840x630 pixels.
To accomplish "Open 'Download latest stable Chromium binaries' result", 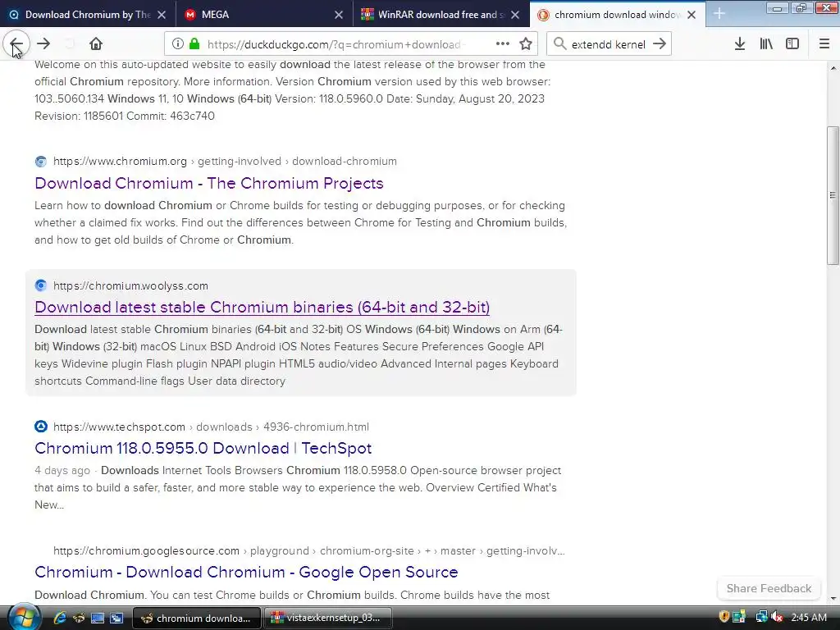I will pos(262,307).
